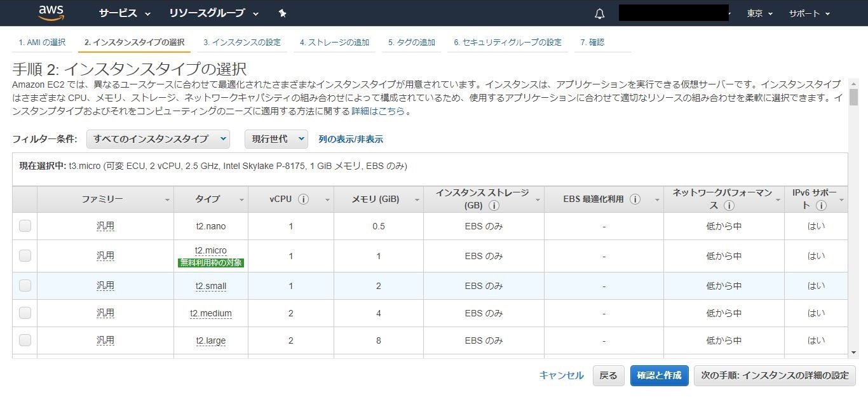
Task: Click info icon next to vCPU header
Action: (x=303, y=199)
